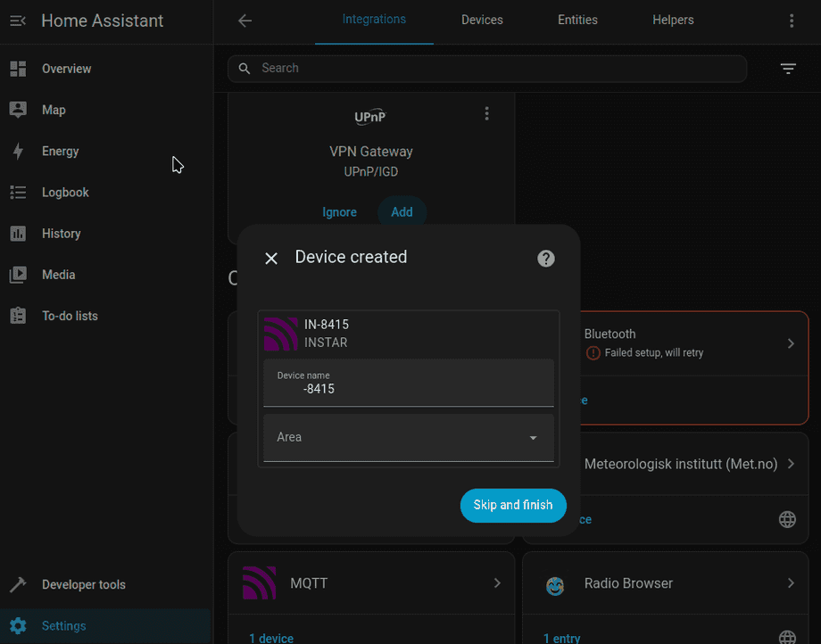Select the Media sidebar icon
The height and width of the screenshot is (644, 821).
pos(18,274)
